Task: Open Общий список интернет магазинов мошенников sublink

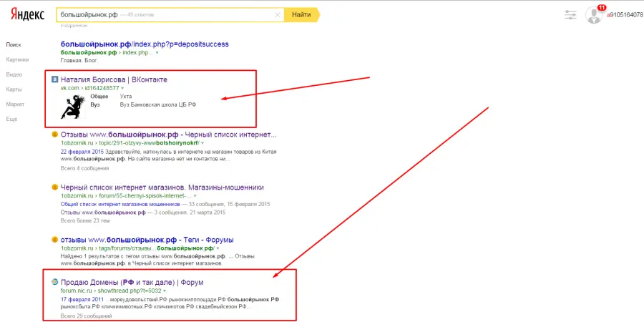Action: pyautogui.click(x=120, y=204)
